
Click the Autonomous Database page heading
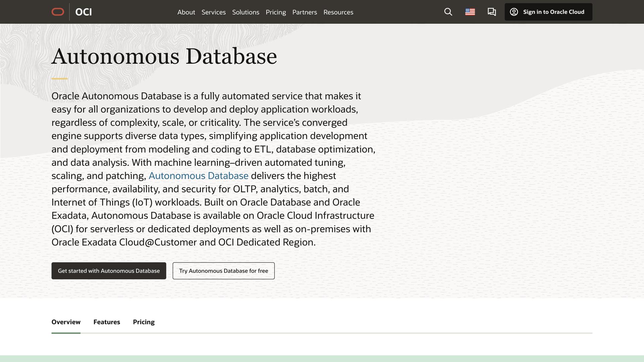164,56
